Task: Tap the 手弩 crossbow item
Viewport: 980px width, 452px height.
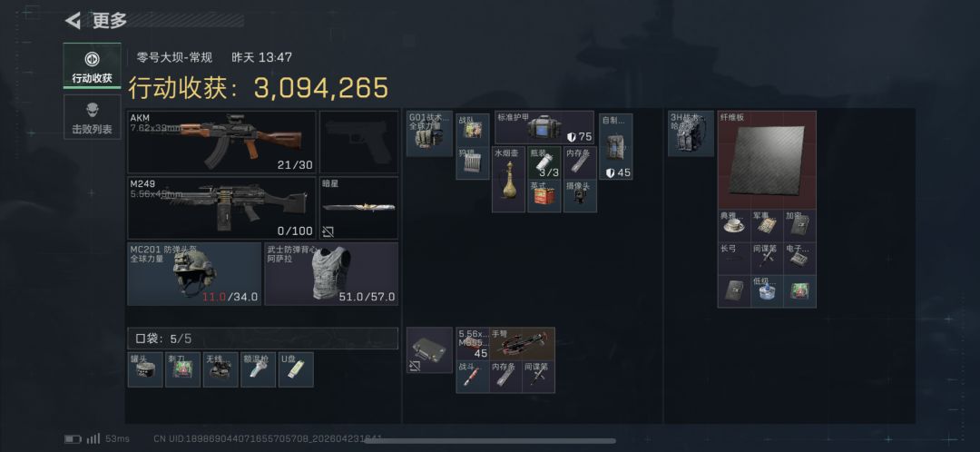Action: click(x=523, y=343)
